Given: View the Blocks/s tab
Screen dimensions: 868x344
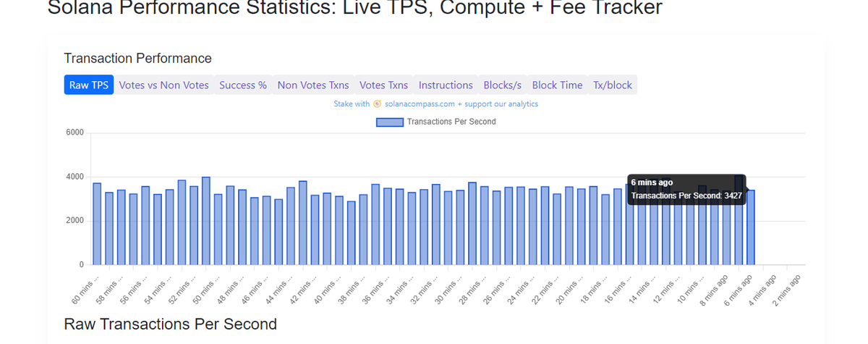Looking at the screenshot, I should click(x=503, y=85).
